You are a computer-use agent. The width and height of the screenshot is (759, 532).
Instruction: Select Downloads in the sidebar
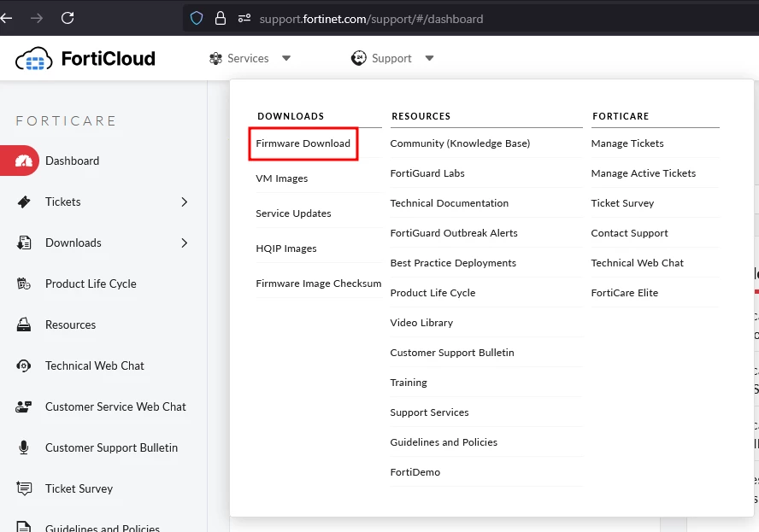74,243
